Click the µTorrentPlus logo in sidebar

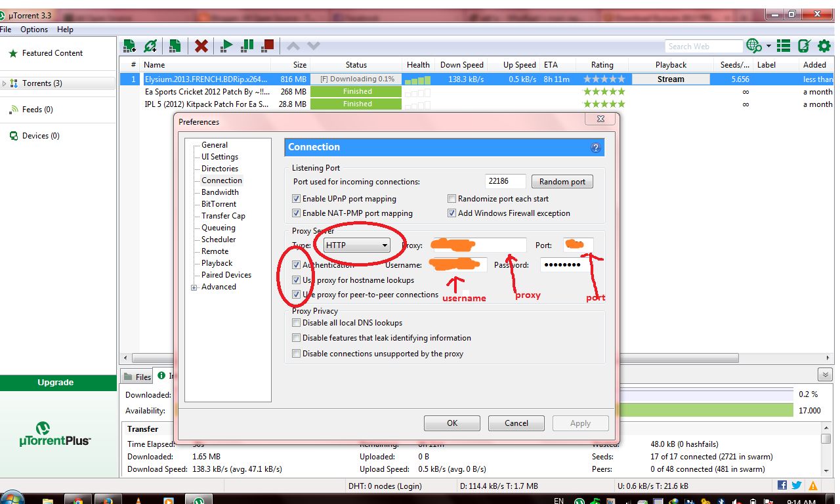pyautogui.click(x=55, y=434)
